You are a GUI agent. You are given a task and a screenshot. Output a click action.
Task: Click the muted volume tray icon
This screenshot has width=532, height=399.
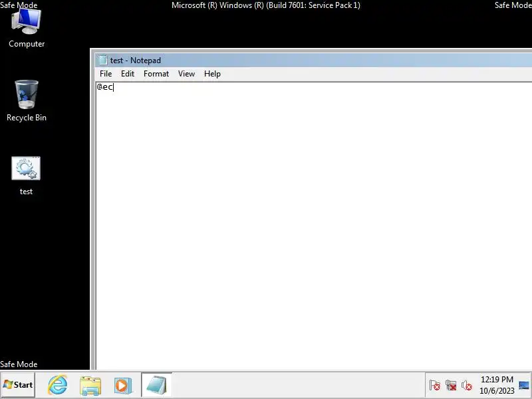point(467,386)
